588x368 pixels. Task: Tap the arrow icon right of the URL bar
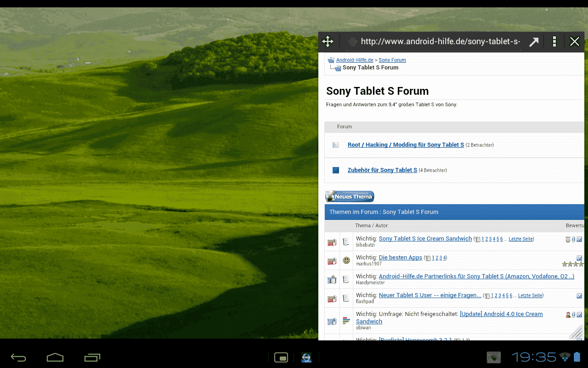(x=533, y=42)
